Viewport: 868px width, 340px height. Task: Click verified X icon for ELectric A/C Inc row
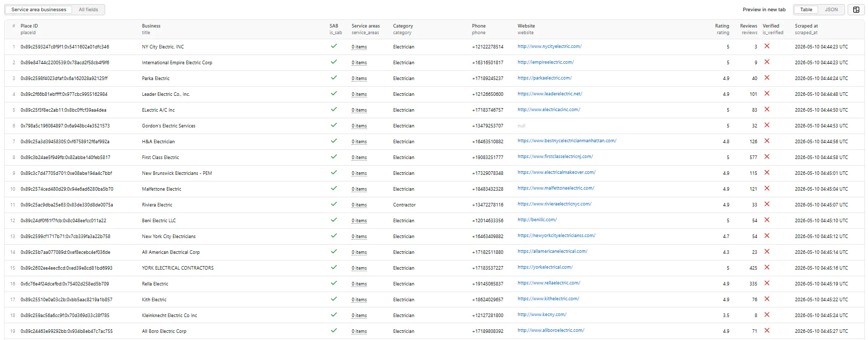pyautogui.click(x=766, y=109)
